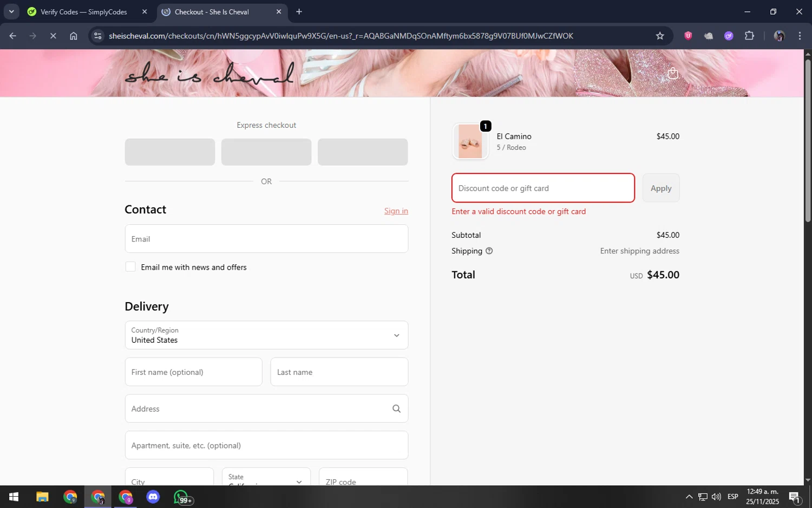
Task: Switch the ESP keyboard language indicator
Action: click(x=732, y=497)
